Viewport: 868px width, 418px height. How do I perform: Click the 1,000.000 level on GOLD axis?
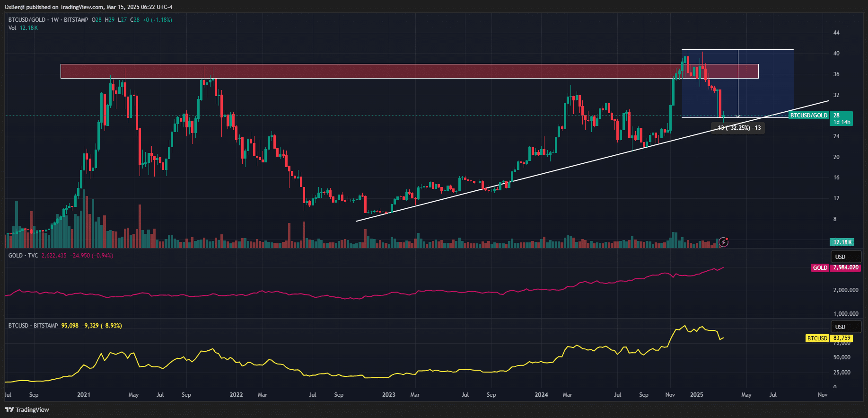click(846, 314)
